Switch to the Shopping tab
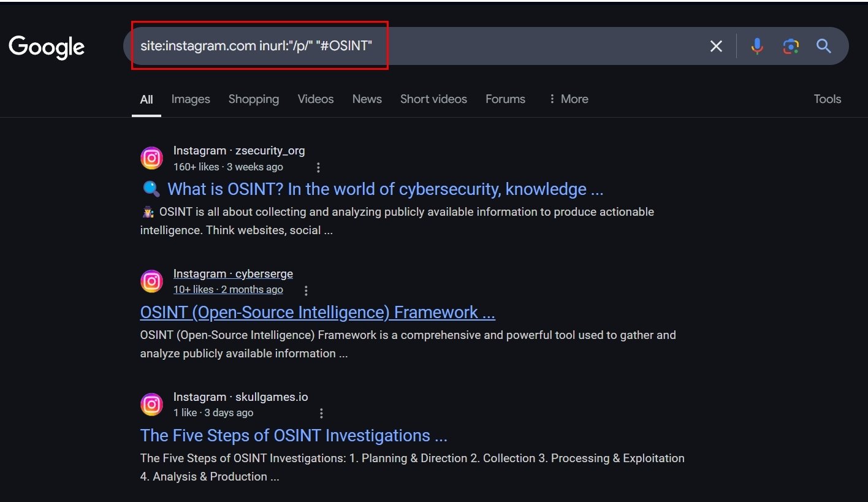Image resolution: width=868 pixels, height=502 pixels. pos(253,99)
